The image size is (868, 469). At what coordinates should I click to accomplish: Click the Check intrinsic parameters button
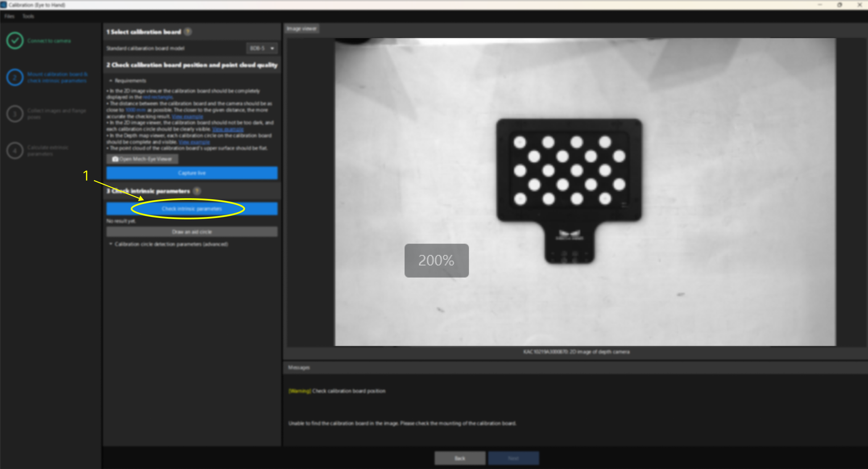pos(192,209)
